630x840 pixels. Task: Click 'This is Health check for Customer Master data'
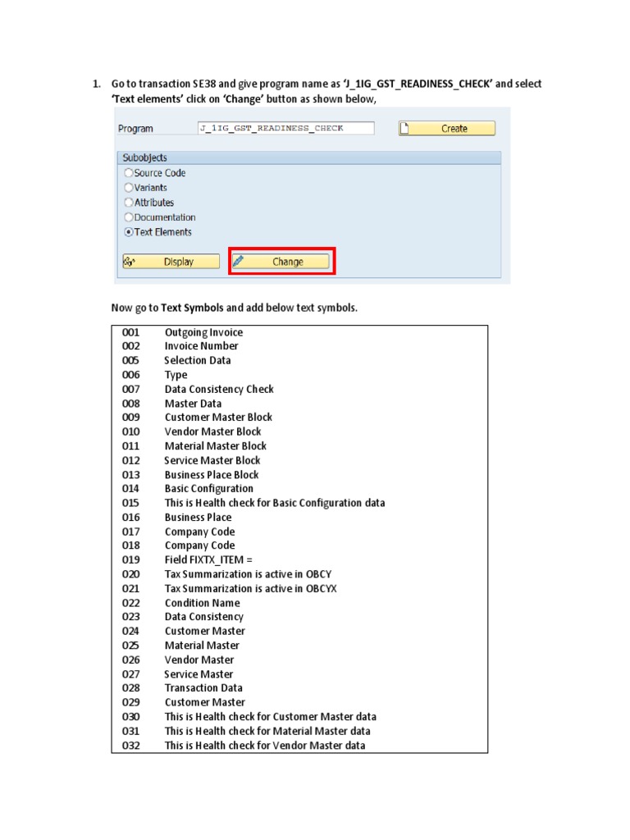(x=271, y=717)
